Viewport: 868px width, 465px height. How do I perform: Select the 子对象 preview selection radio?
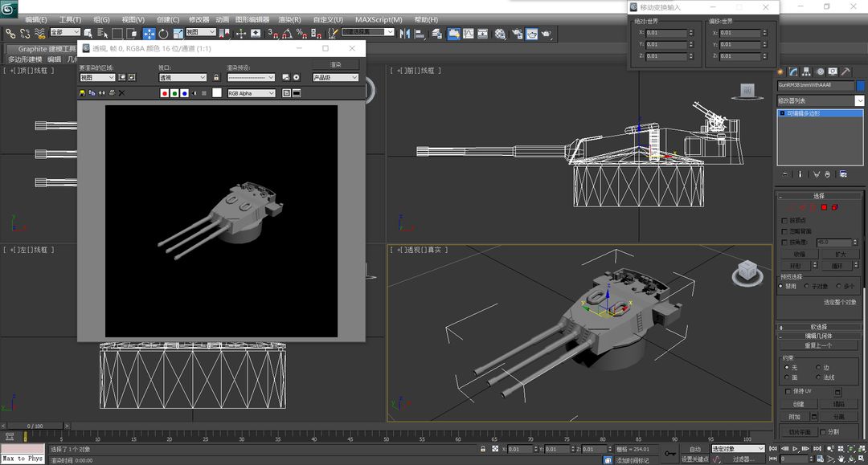[x=807, y=286]
